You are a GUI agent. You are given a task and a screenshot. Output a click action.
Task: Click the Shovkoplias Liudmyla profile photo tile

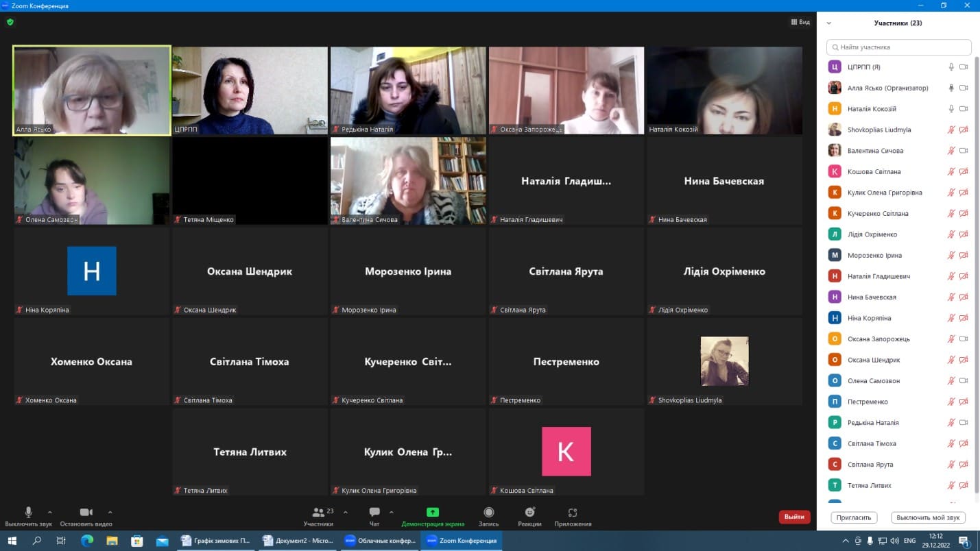click(x=725, y=361)
